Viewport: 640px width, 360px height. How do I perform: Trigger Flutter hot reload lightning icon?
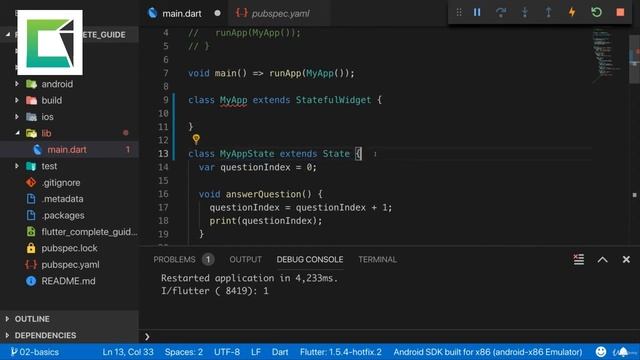(x=572, y=12)
